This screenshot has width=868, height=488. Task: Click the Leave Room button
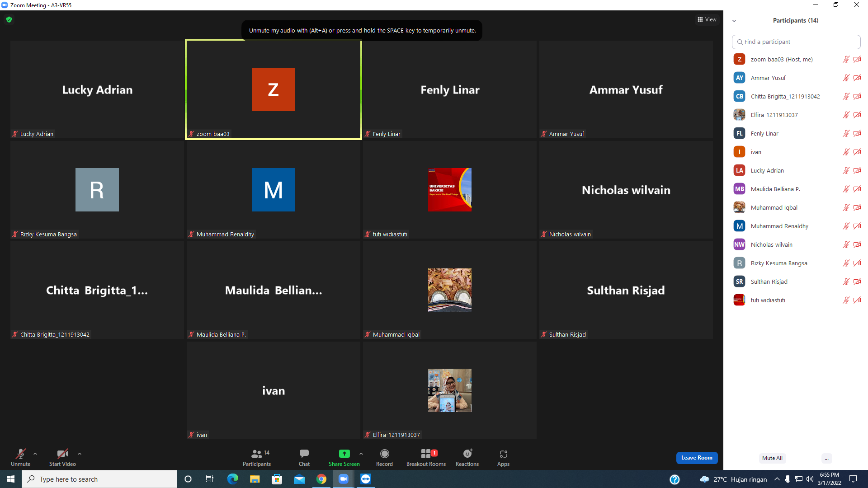[x=697, y=458]
